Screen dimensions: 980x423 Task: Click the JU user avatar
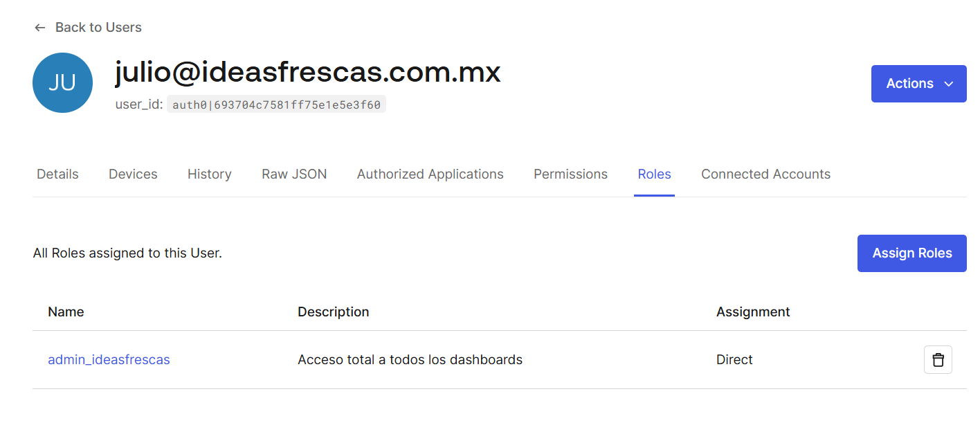click(62, 83)
